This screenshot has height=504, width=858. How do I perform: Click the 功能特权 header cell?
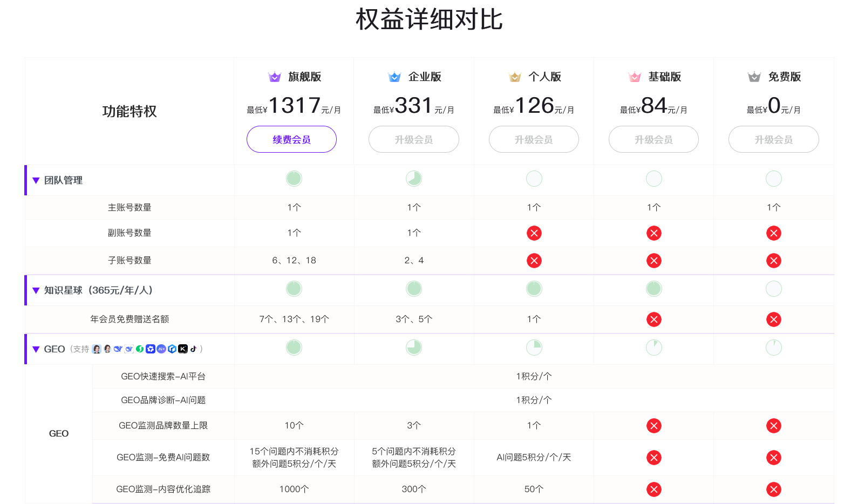(x=130, y=111)
